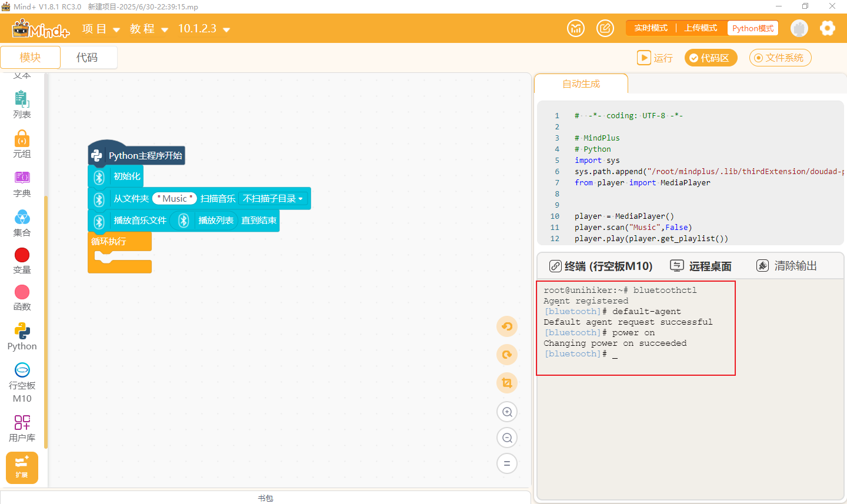The width and height of the screenshot is (847, 504).
Task: Redo last workspace action
Action: [507, 355]
